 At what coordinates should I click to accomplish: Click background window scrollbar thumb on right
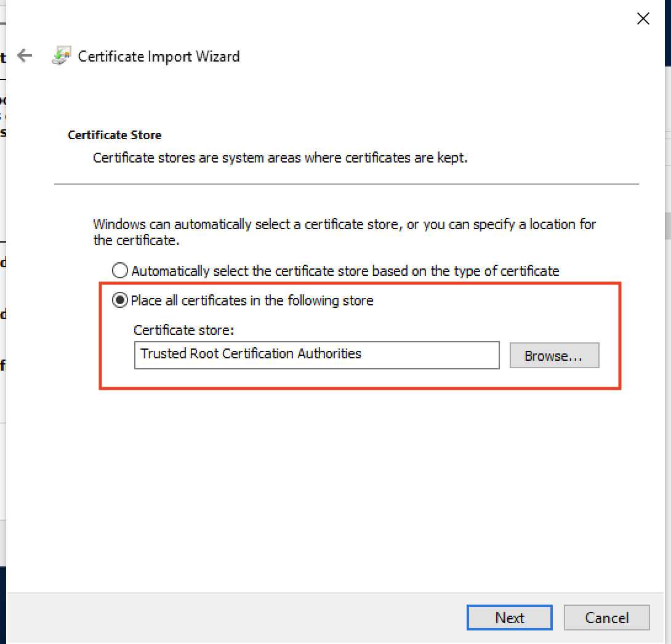pos(667,226)
